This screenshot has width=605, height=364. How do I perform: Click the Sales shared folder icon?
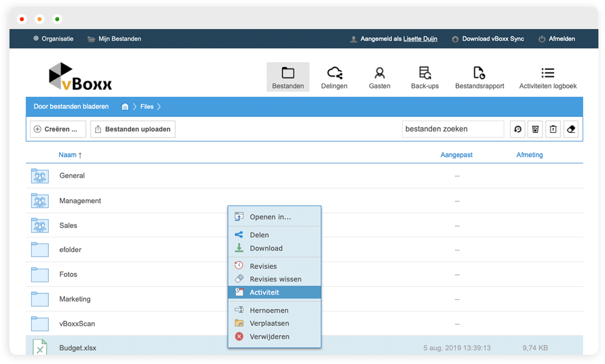[40, 225]
